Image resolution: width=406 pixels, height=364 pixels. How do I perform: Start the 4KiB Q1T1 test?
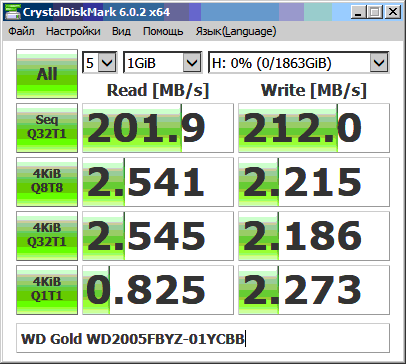47,290
